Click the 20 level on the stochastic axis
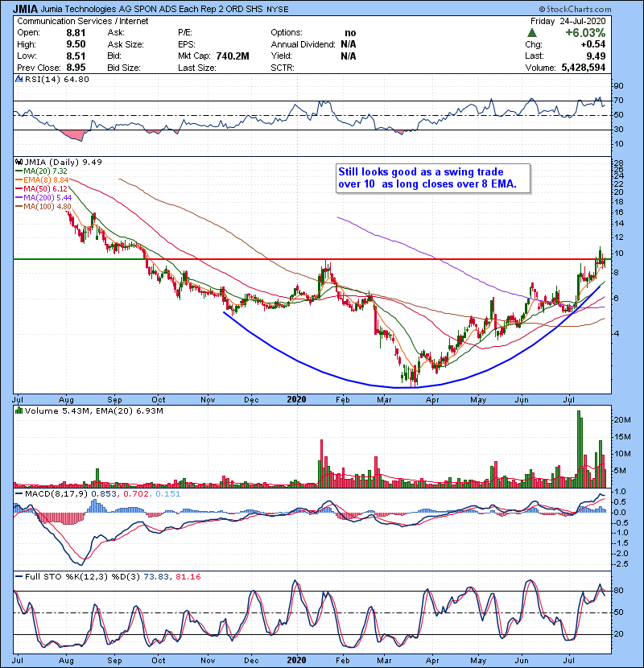Image resolution: width=644 pixels, height=668 pixels. (618, 634)
